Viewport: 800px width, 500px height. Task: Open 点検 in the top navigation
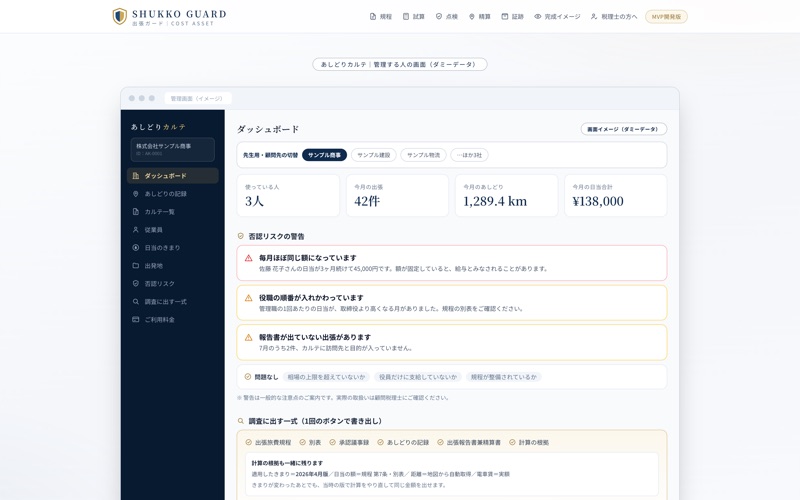point(447,17)
